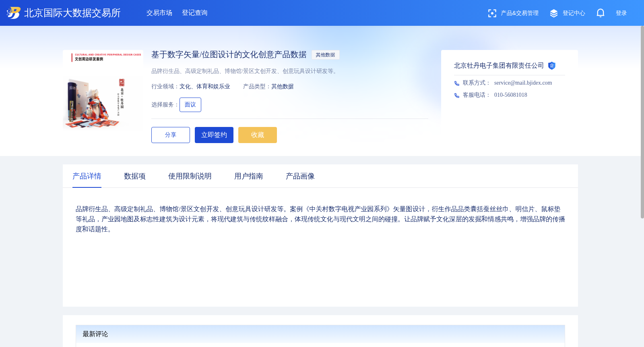Click the 分享 button
This screenshot has height=347, width=644.
[171, 135]
